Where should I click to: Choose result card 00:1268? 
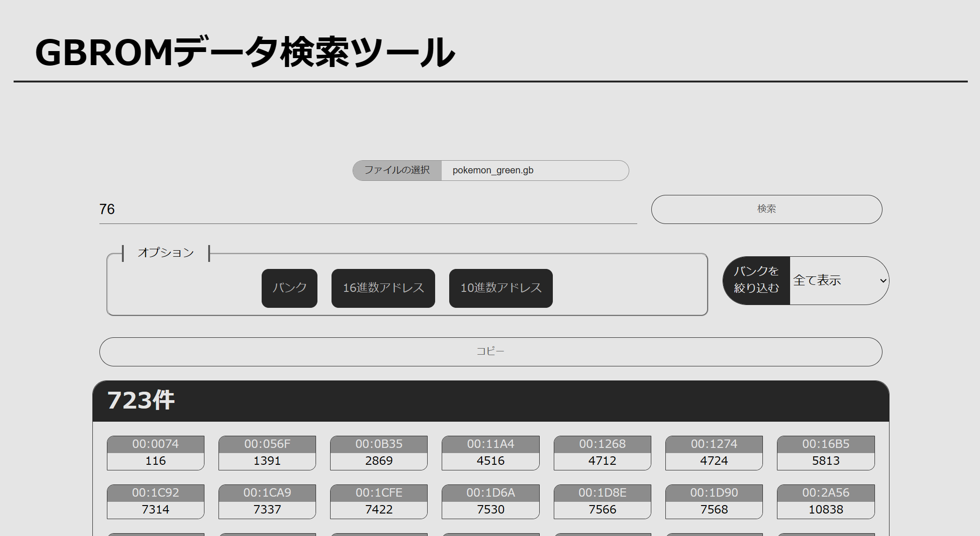[x=602, y=453]
